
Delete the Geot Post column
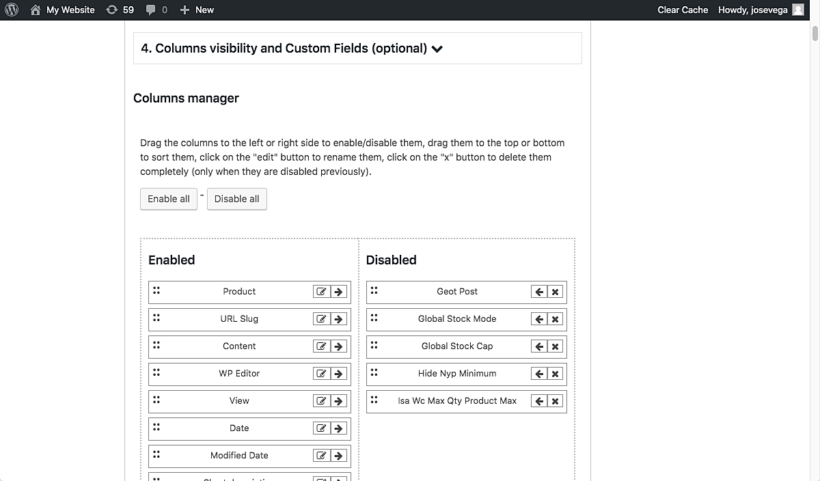555,292
